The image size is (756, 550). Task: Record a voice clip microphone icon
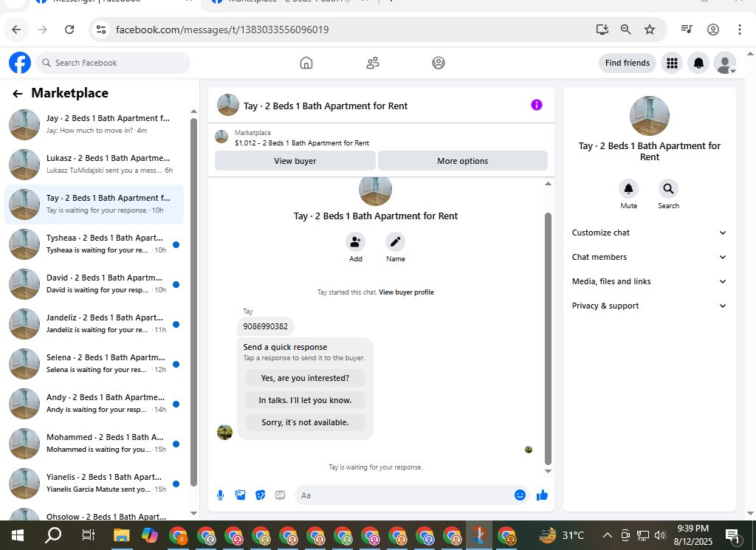pos(220,495)
